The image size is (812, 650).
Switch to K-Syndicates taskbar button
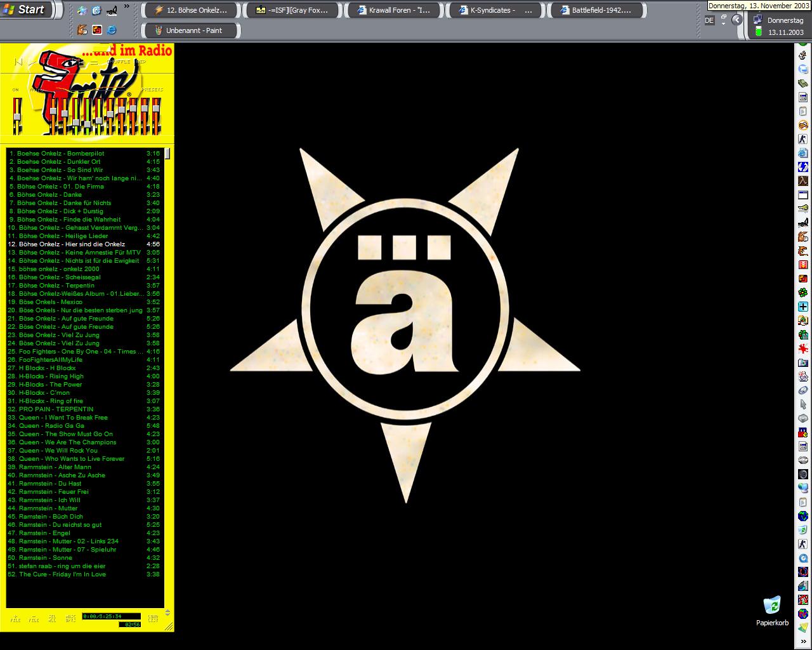(495, 10)
